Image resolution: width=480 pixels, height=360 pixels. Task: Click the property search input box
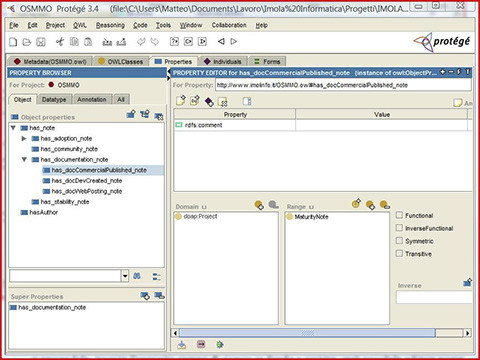coord(65,276)
